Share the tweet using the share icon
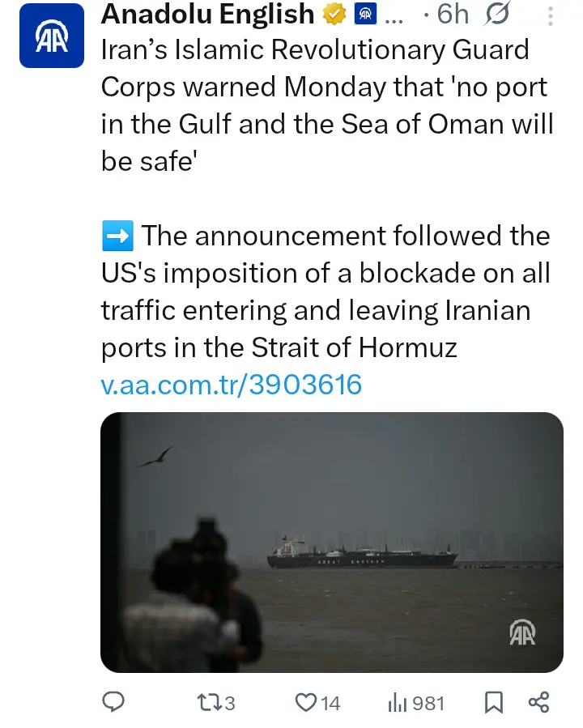The width and height of the screenshot is (583, 728). point(538,702)
